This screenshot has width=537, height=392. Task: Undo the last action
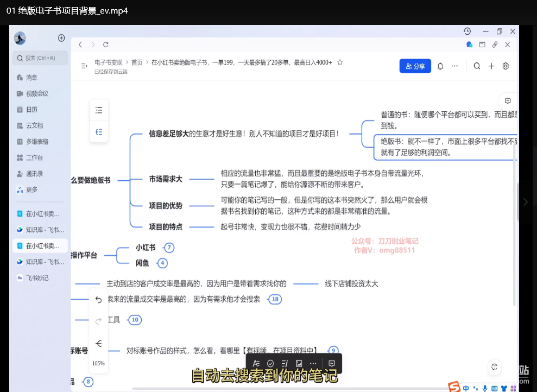point(99,300)
